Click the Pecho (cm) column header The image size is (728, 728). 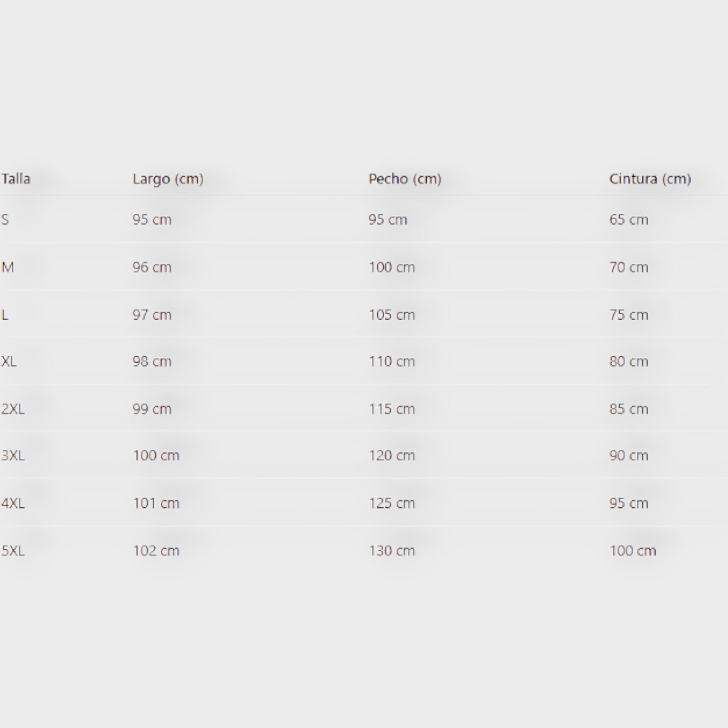coord(405,179)
